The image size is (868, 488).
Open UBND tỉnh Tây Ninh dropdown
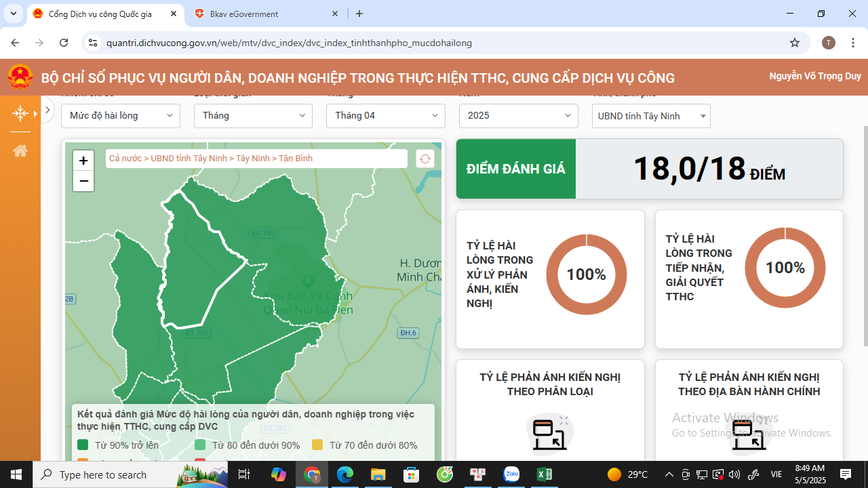[x=651, y=116]
